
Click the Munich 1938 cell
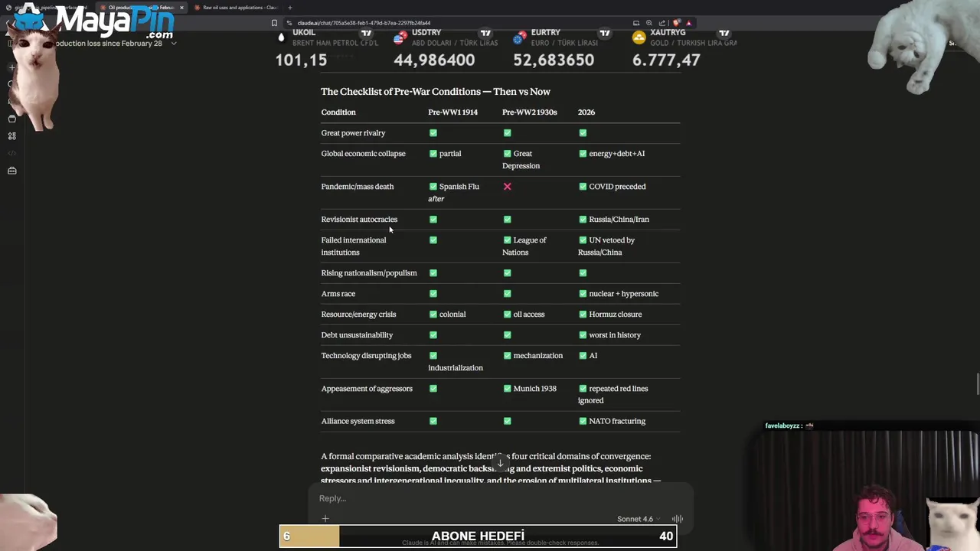530,389
